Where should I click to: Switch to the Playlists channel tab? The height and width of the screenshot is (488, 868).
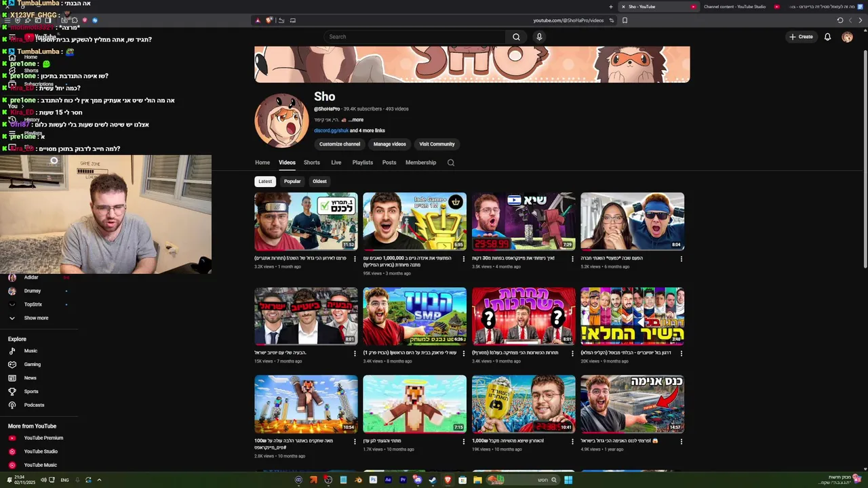tap(363, 163)
